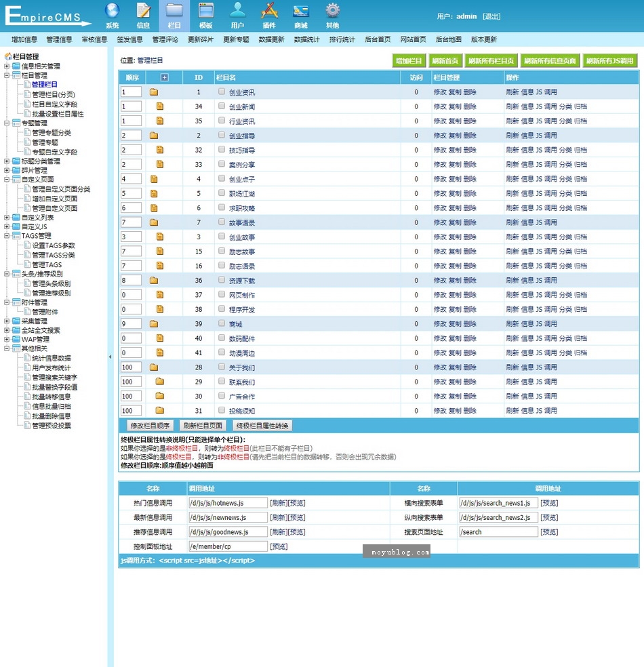Check the box for 职场江湖
644x667 pixels.
[222, 193]
